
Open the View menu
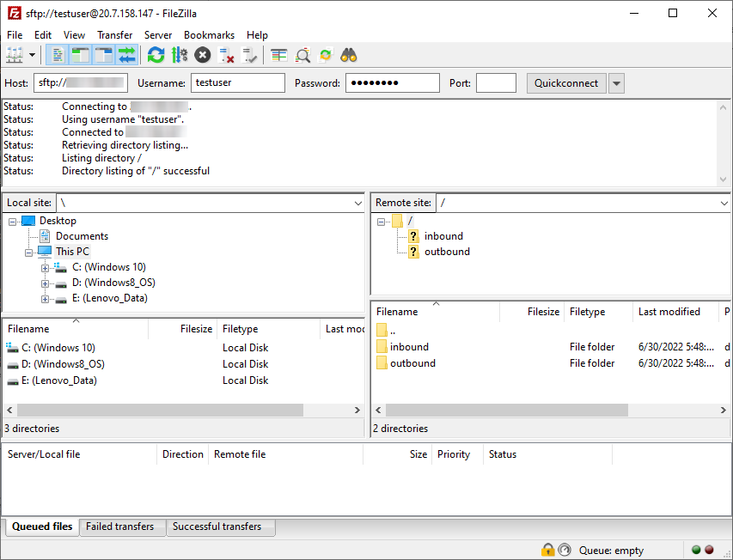click(74, 35)
